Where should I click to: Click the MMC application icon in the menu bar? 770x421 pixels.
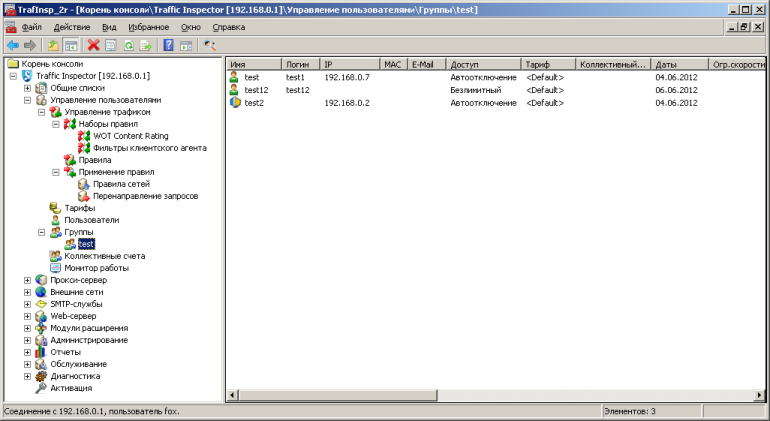[x=10, y=28]
